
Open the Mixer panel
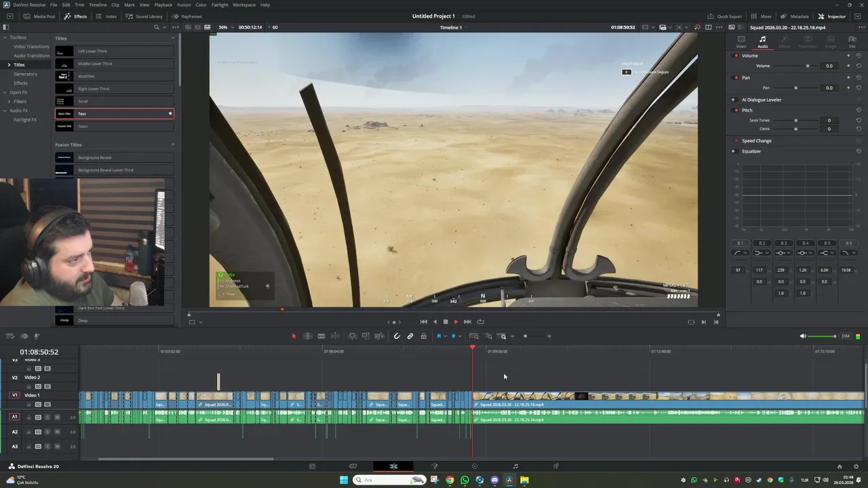[762, 16]
